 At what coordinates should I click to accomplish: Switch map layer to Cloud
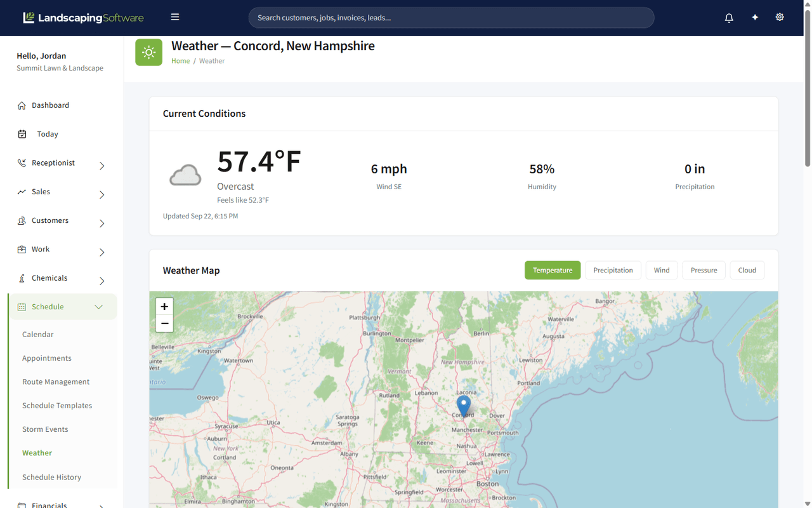point(747,270)
